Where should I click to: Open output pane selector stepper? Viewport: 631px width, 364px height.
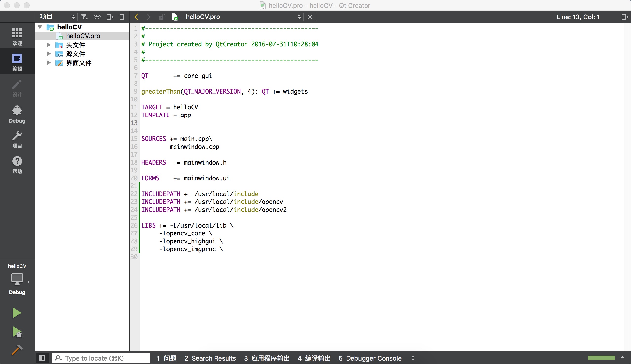[413, 358]
